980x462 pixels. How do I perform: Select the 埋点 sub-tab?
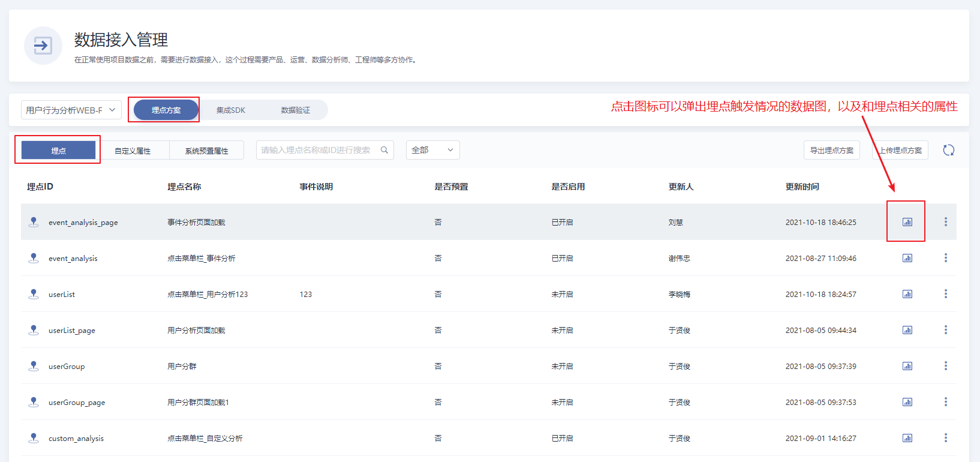coord(58,150)
